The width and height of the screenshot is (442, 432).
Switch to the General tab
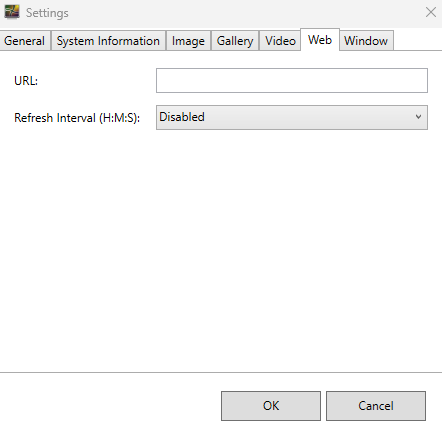click(x=25, y=41)
